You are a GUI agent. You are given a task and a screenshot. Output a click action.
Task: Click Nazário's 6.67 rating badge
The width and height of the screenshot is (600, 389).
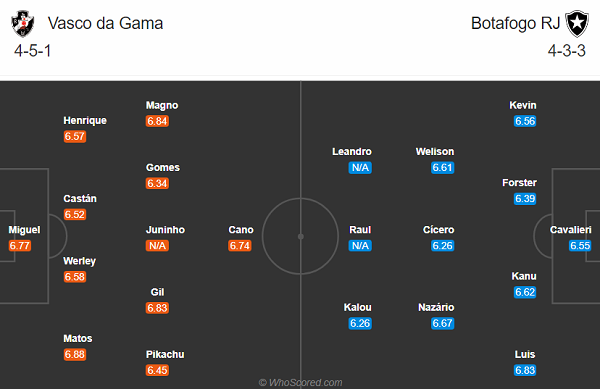click(442, 324)
